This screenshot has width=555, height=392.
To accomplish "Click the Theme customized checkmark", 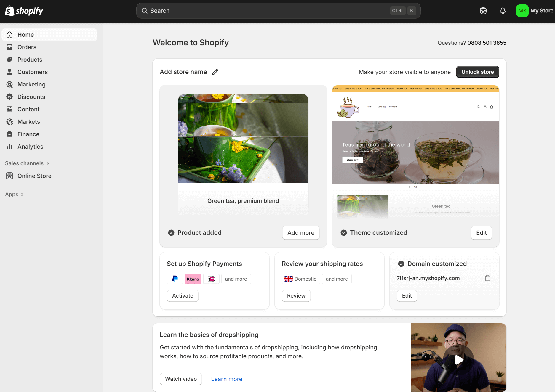I will click(x=344, y=233).
